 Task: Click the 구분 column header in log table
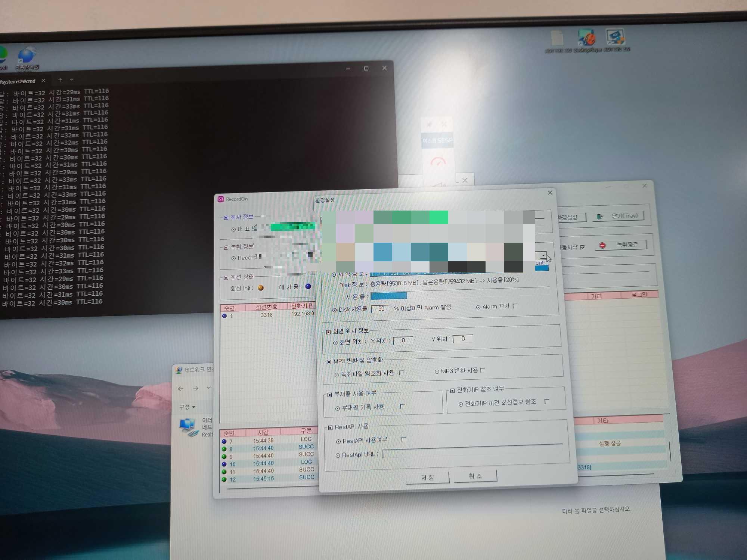(x=306, y=431)
